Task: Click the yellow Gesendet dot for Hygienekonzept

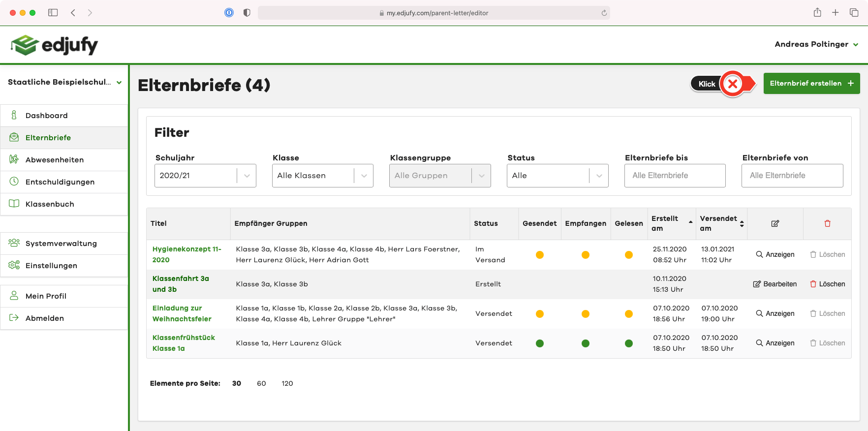Action: (x=540, y=255)
